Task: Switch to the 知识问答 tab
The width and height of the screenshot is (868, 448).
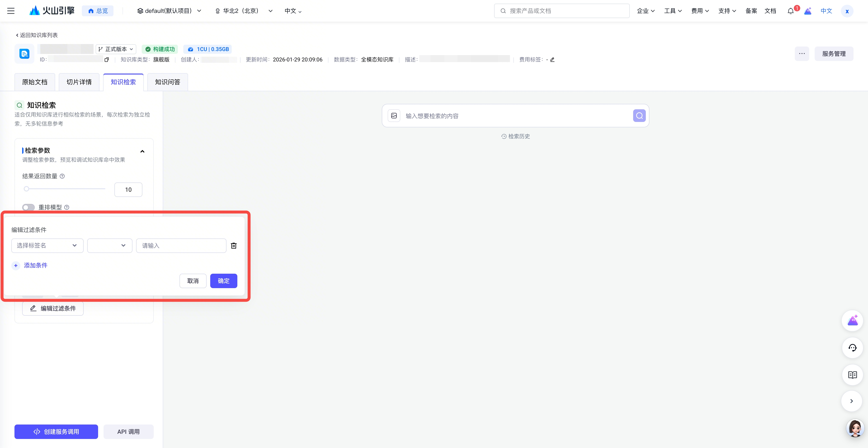Action: pos(167,82)
